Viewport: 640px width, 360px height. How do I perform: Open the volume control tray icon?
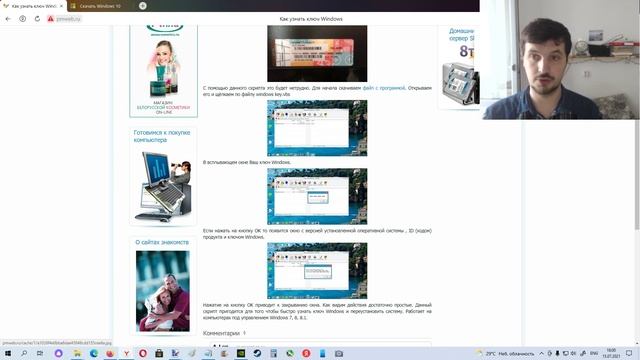(x=573, y=353)
